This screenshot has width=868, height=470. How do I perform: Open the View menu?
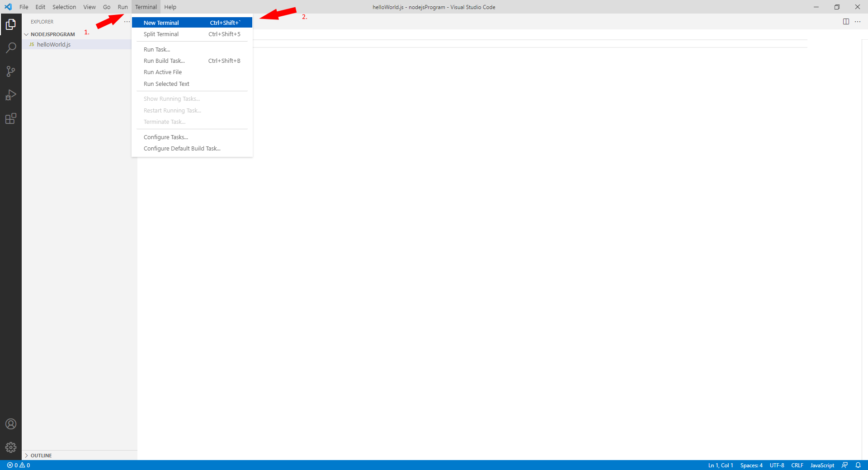[90, 7]
